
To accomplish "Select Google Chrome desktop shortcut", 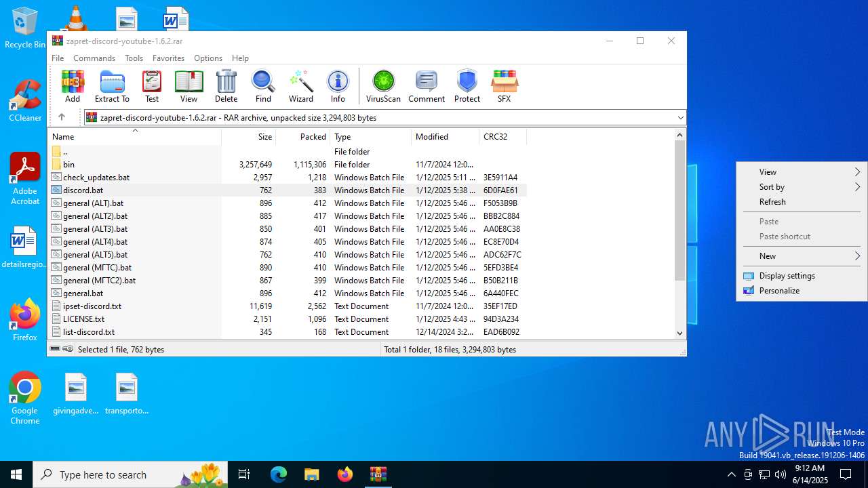I will pos(25,399).
